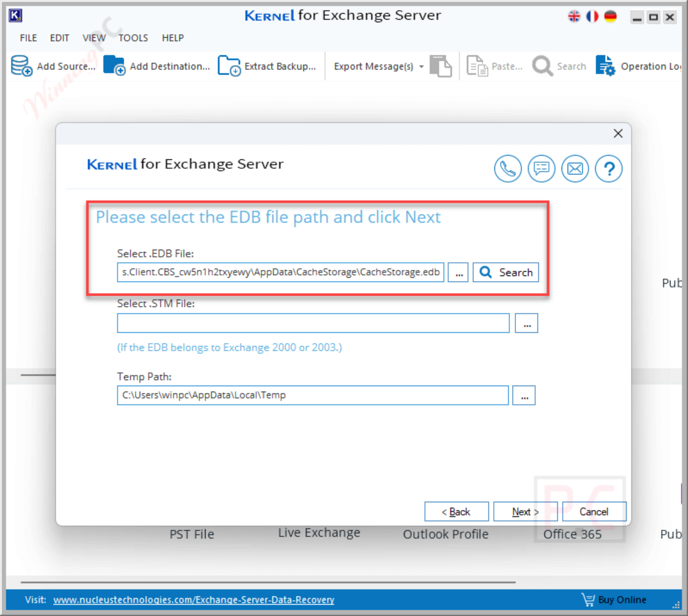Click the 'Exchange 2000 or 2003' note text

(x=229, y=347)
